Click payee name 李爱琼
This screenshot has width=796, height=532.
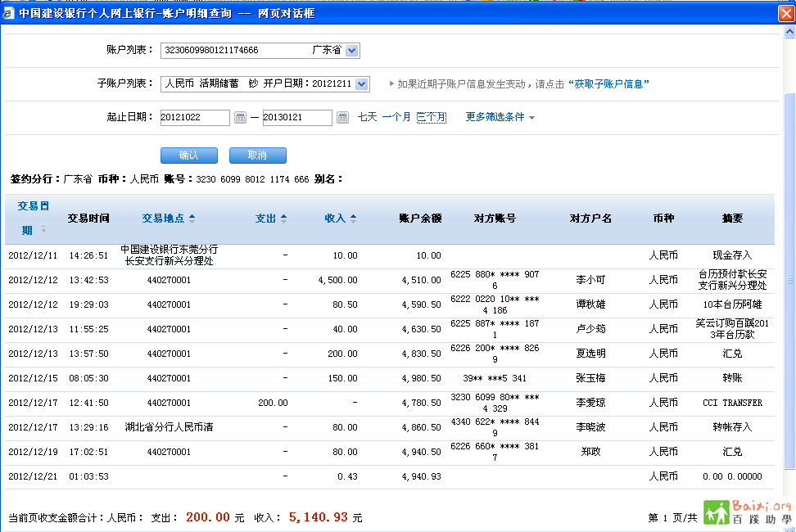[x=590, y=403]
